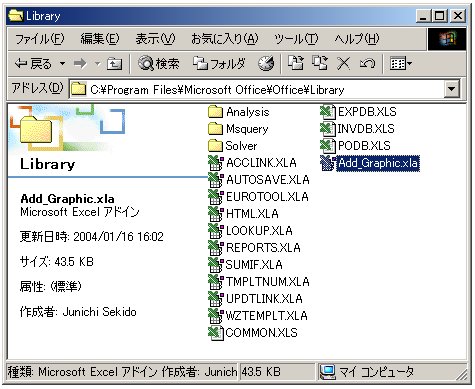Click the 更新日時 2004/01/16 16:02 text
The image size is (475, 389).
(x=92, y=237)
